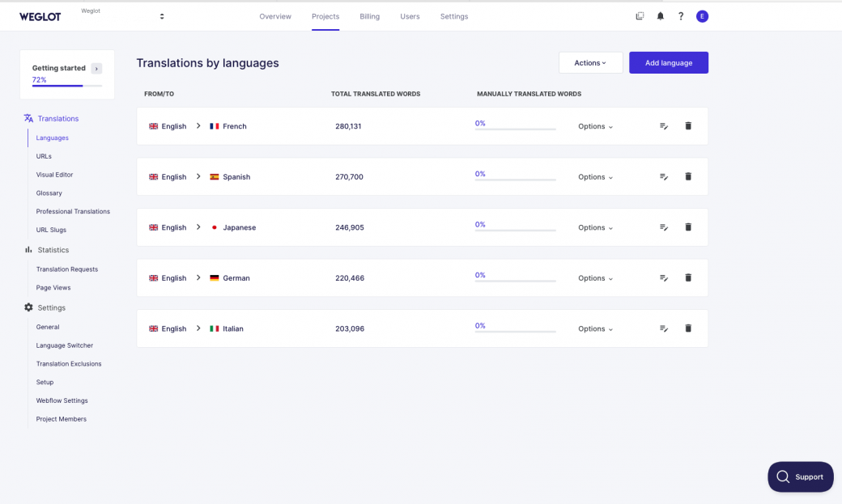This screenshot has height=504, width=842.
Task: Delete the French language via trash icon
Action: (x=688, y=125)
